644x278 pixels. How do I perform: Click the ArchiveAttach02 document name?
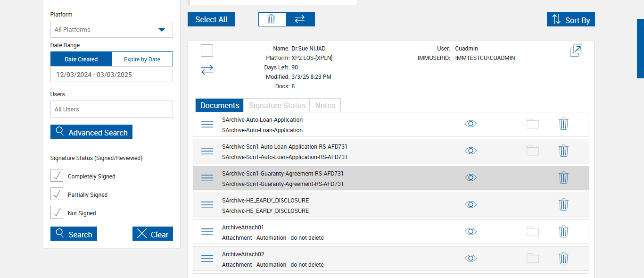click(x=243, y=254)
